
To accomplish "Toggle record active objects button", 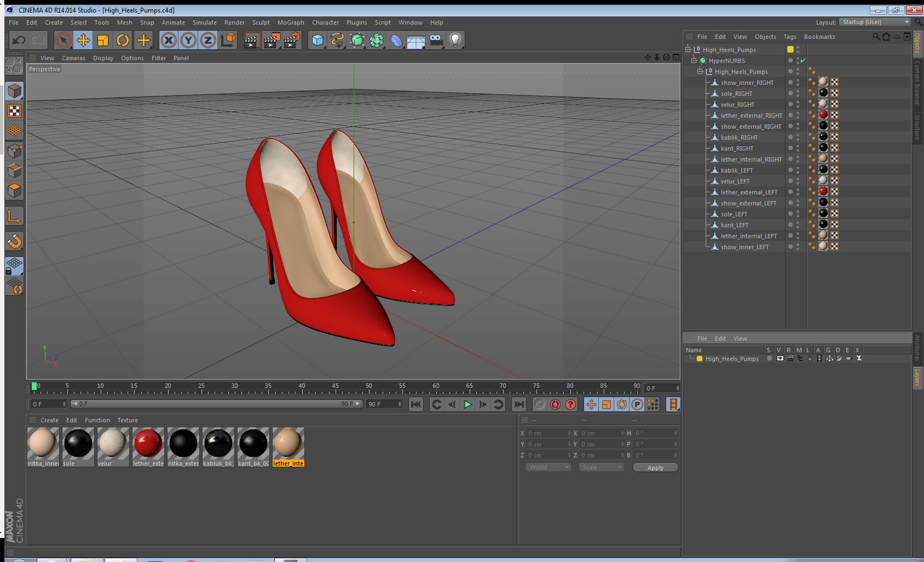I will click(x=540, y=404).
